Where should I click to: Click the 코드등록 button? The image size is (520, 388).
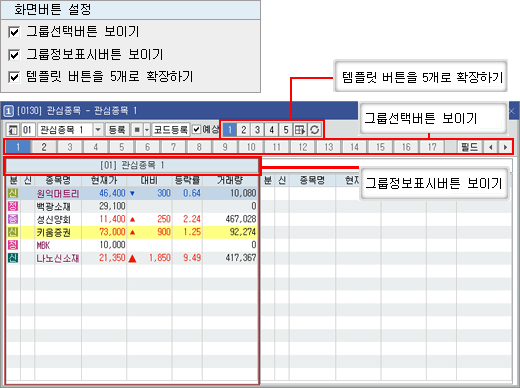click(171, 130)
